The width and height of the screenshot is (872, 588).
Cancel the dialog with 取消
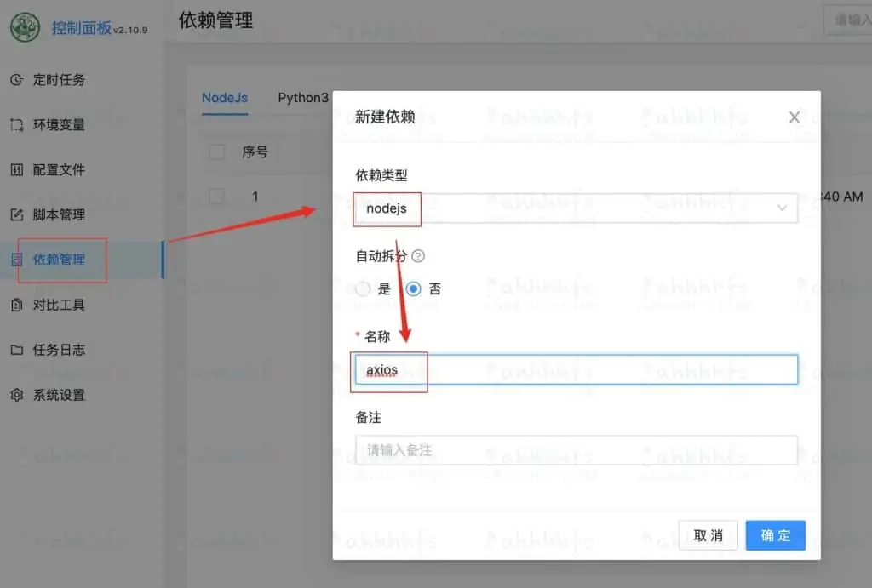click(708, 535)
